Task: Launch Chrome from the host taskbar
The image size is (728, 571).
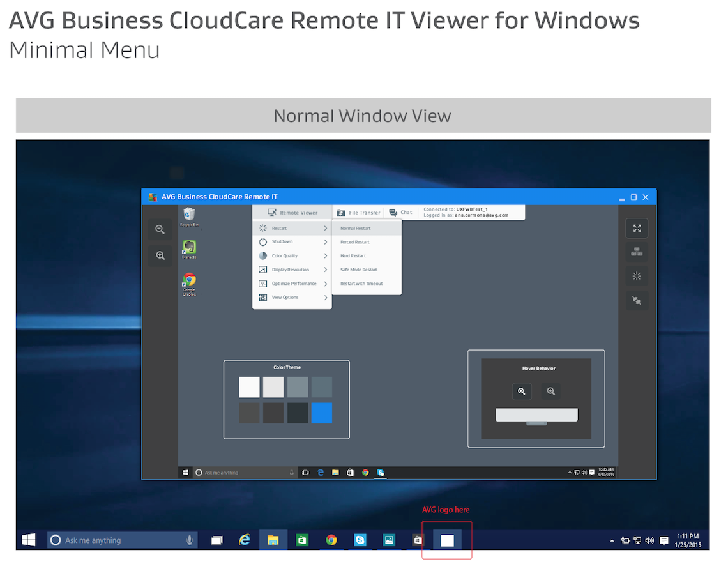Action: coord(331,540)
